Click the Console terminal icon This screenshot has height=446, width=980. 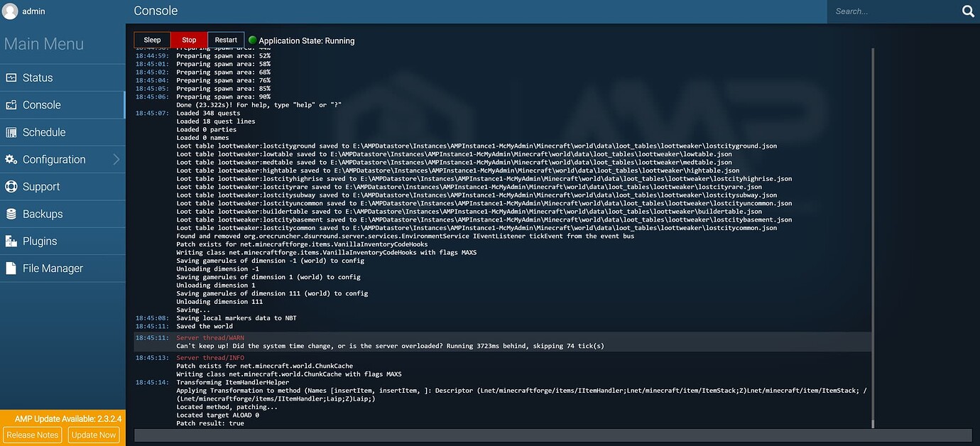click(x=11, y=105)
